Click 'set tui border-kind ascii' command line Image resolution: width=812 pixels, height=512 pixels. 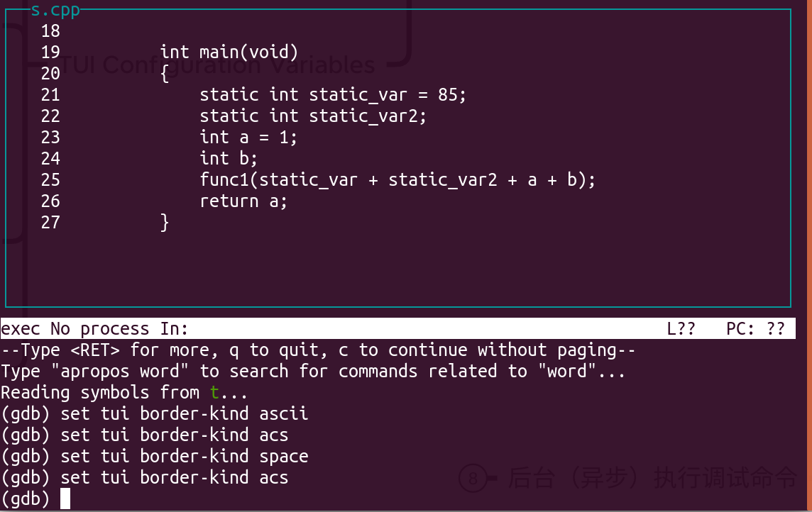155,413
